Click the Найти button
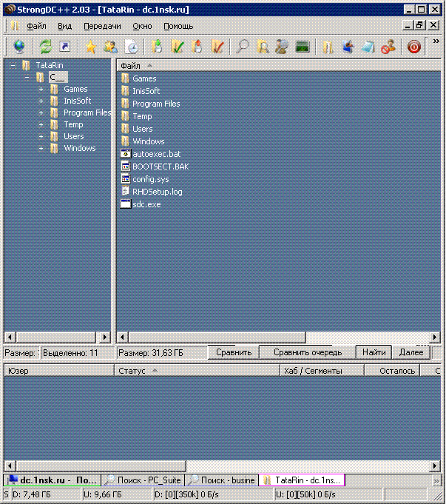This screenshot has height=504, width=446. pyautogui.click(x=374, y=352)
